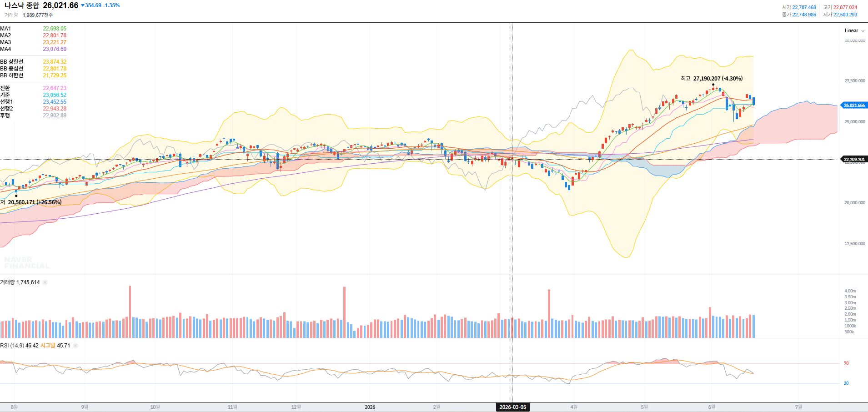This screenshot has height=412, width=868.
Task: Click the 2026-03-05 crosshair date label
Action: [x=512, y=407]
